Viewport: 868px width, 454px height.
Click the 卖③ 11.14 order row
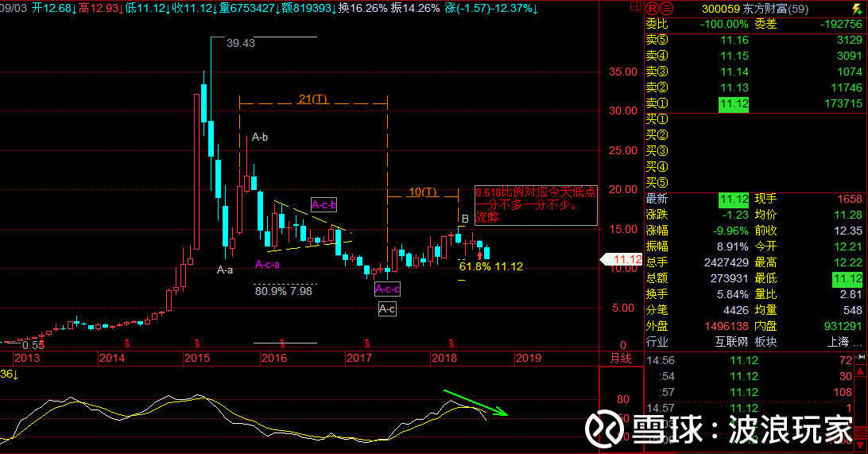pos(754,72)
